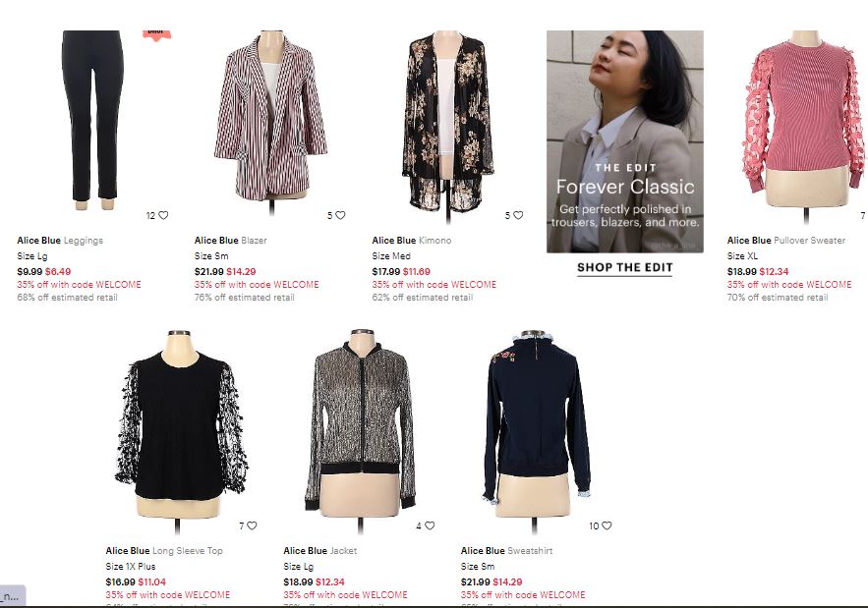Click the Alice Blue Blazer title link
The height and width of the screenshot is (608, 868).
tap(230, 240)
